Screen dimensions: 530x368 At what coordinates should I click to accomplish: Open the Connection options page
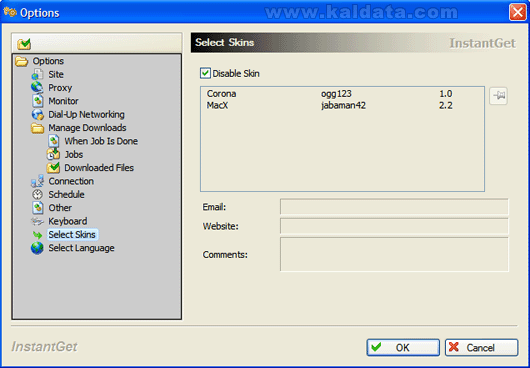click(71, 181)
